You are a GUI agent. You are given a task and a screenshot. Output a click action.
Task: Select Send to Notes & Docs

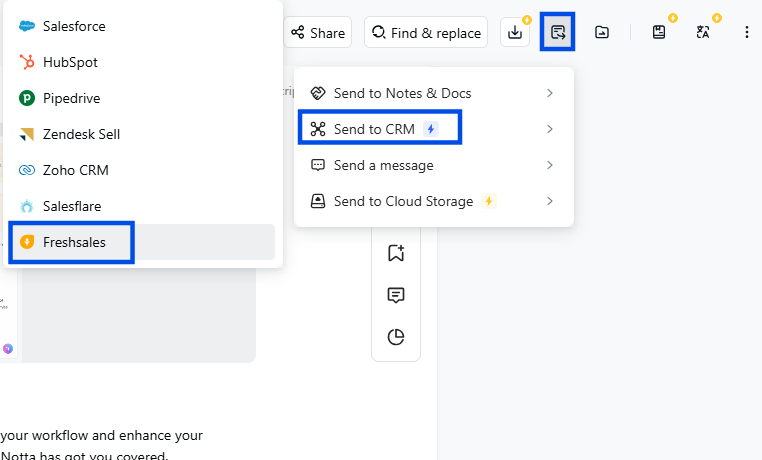click(x=433, y=93)
